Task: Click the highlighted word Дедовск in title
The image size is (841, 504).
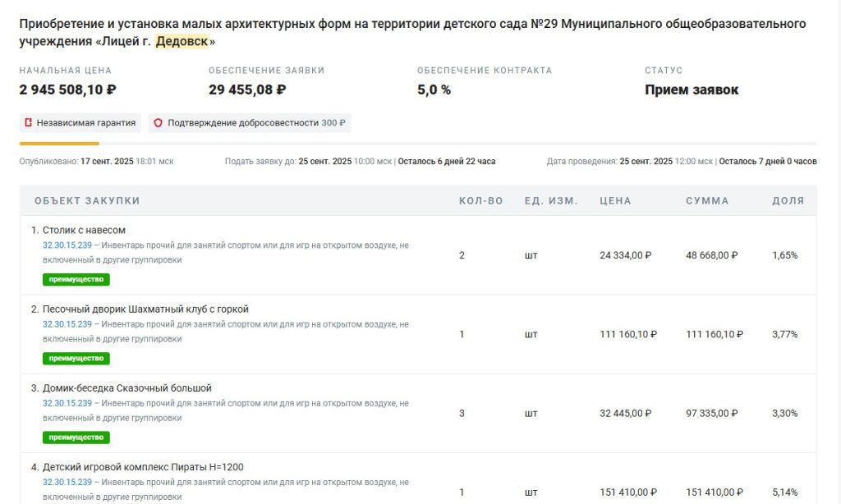Action: (182, 42)
